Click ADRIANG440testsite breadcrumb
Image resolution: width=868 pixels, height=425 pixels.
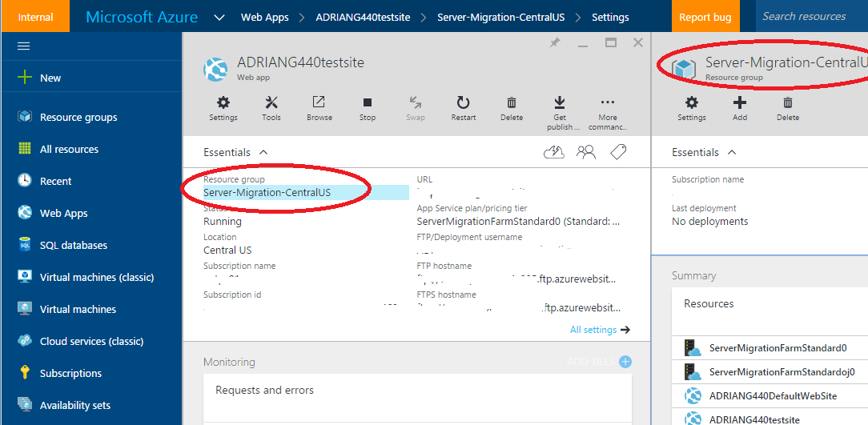tap(364, 17)
